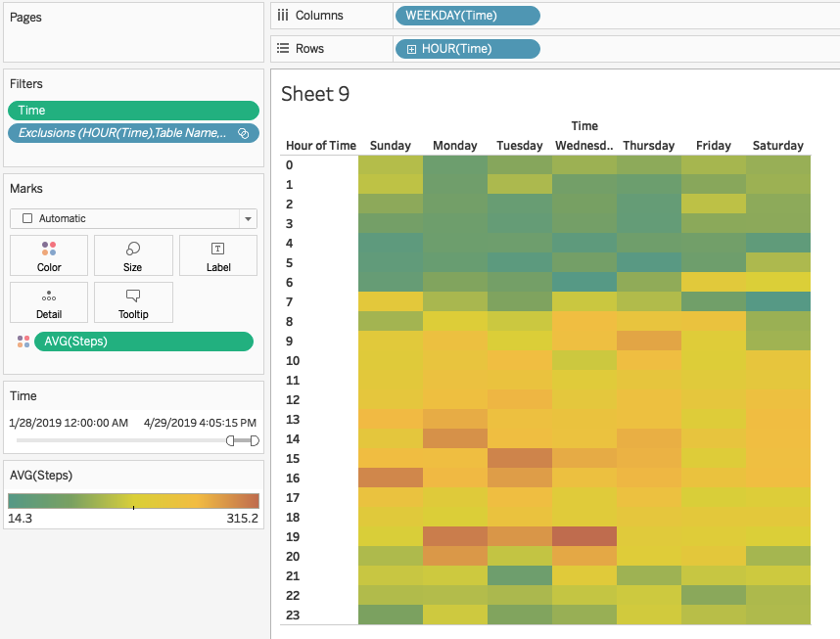This screenshot has width=840, height=639.
Task: Select the Time filter pill
Action: point(133,111)
